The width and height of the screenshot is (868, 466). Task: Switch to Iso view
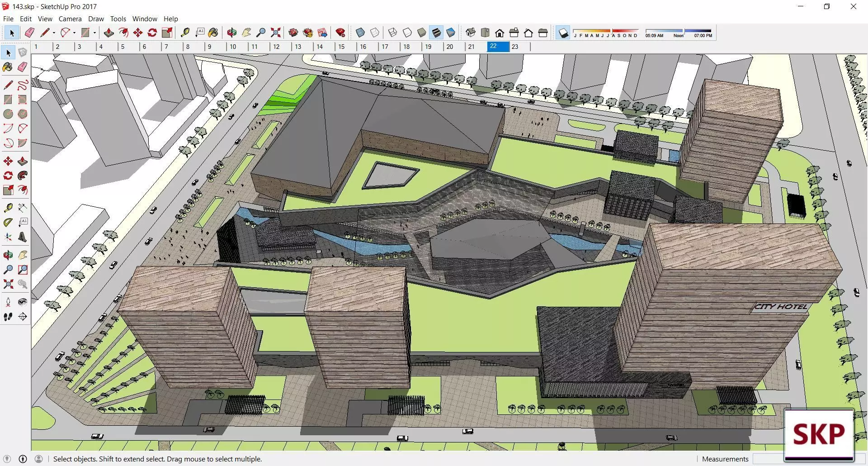pyautogui.click(x=471, y=33)
